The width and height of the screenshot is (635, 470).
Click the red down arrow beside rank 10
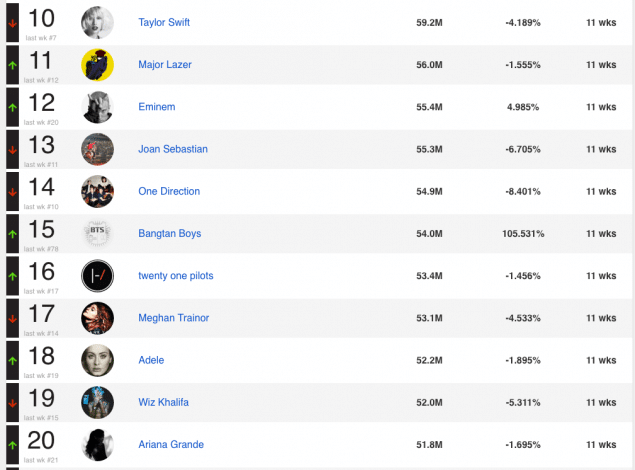(x=12, y=22)
